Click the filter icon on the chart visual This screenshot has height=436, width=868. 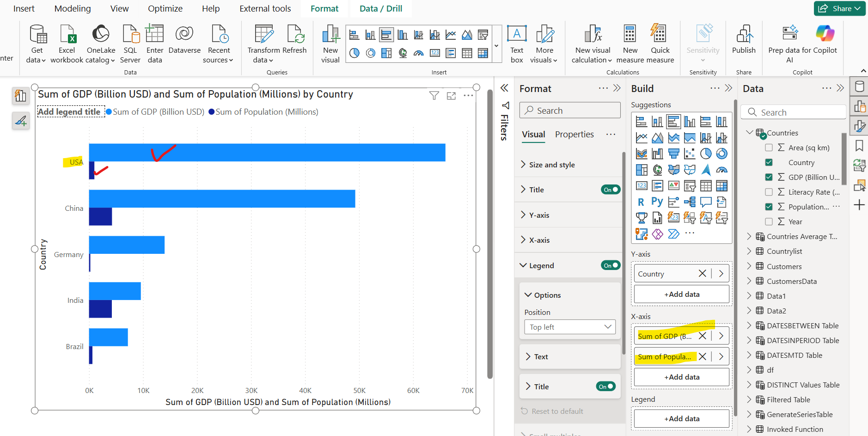click(434, 96)
